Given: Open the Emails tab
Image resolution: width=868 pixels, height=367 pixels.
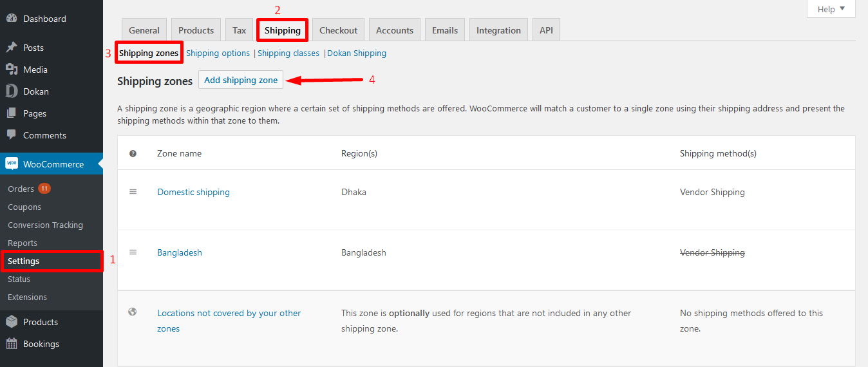Looking at the screenshot, I should [x=445, y=30].
